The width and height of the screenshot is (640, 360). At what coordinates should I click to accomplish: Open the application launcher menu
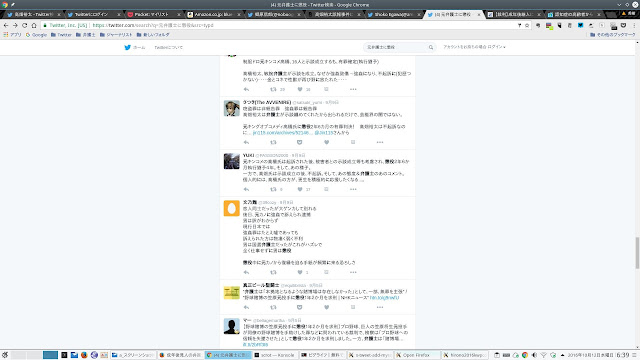coord(5,355)
